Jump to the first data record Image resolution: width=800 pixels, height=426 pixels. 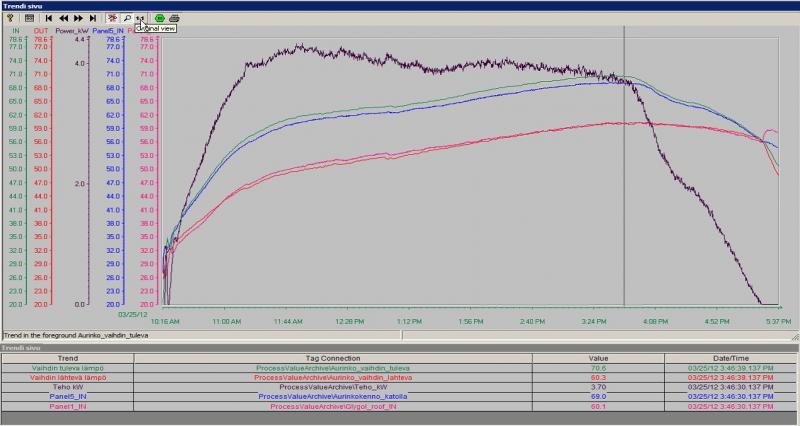click(49, 18)
